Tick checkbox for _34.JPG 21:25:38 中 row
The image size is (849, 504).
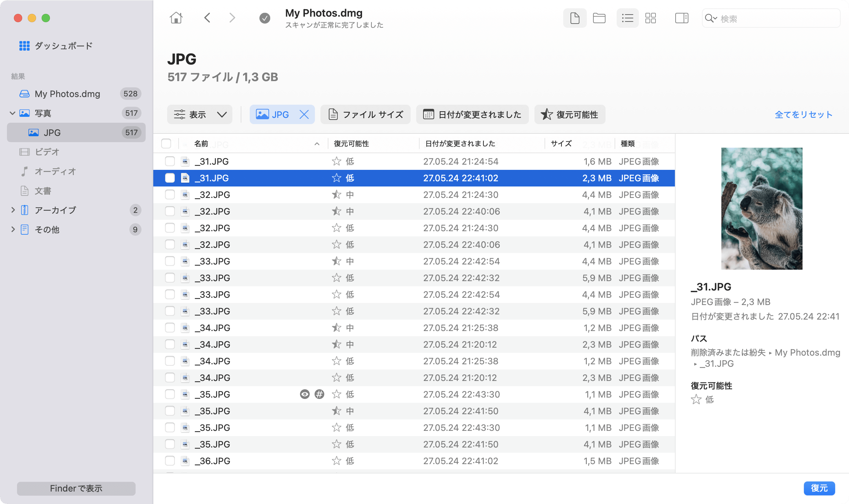170,328
